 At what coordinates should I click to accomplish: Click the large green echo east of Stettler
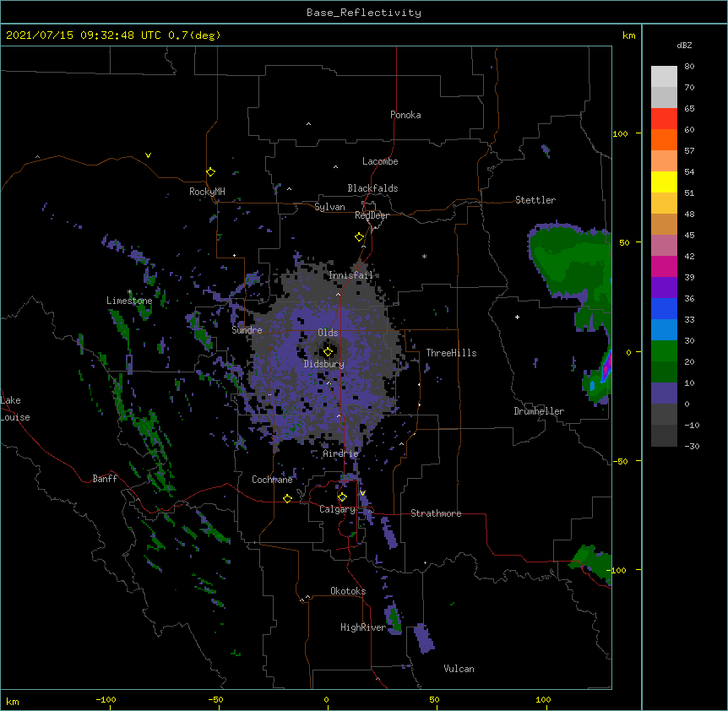tap(570, 263)
